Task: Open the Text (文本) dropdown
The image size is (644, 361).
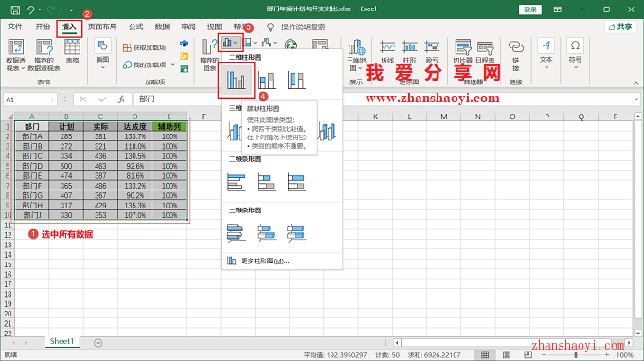Action: [x=546, y=53]
